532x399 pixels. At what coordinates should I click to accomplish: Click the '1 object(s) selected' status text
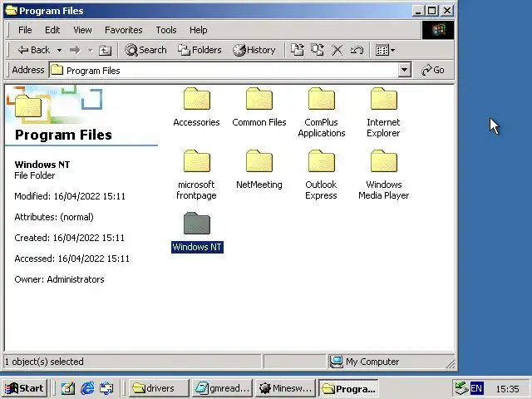coord(44,362)
